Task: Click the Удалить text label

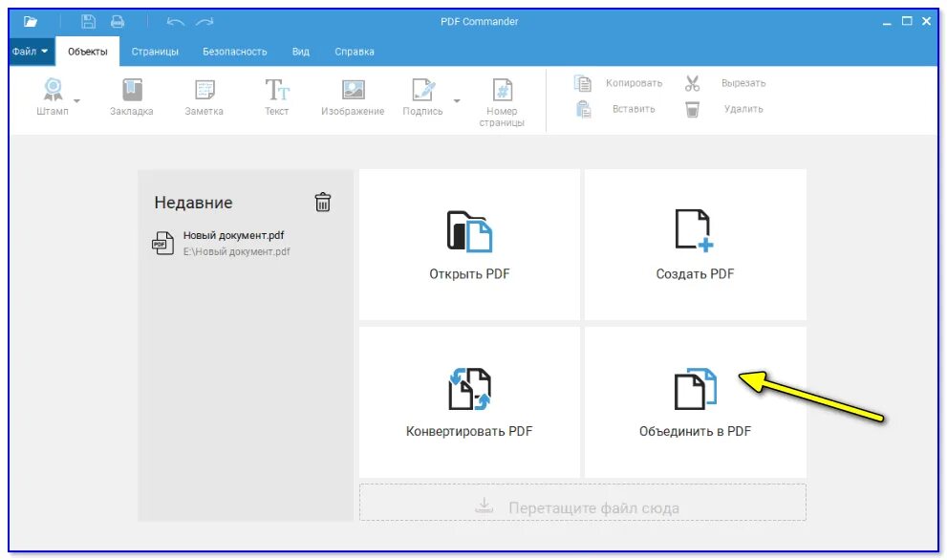Action: pyautogui.click(x=743, y=109)
